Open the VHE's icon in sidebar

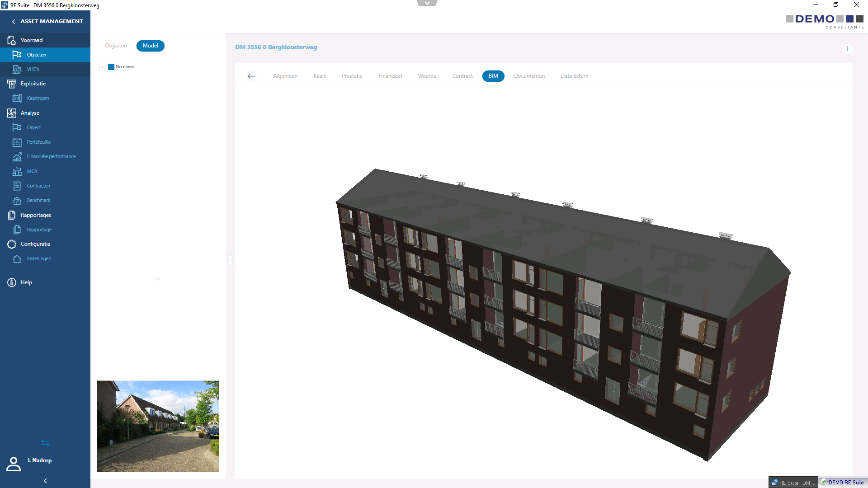click(x=17, y=69)
